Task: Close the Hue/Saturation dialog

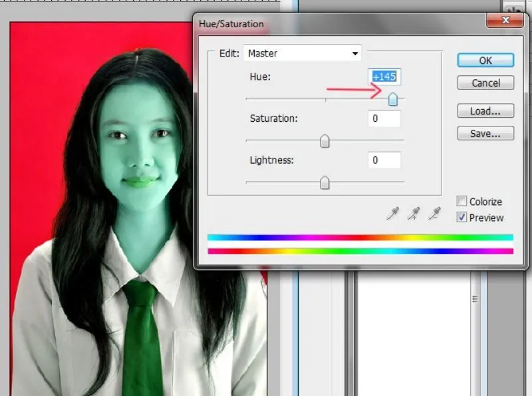Action: point(505,21)
